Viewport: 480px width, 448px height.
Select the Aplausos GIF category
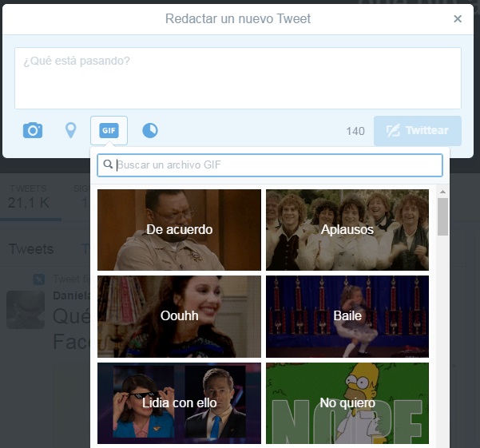347,230
